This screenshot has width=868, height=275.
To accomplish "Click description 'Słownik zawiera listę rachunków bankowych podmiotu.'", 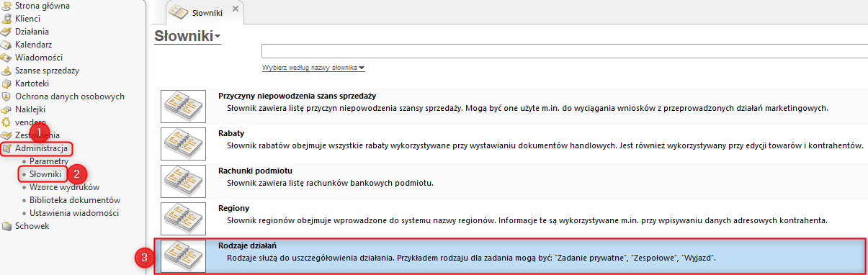I will pos(330,183).
